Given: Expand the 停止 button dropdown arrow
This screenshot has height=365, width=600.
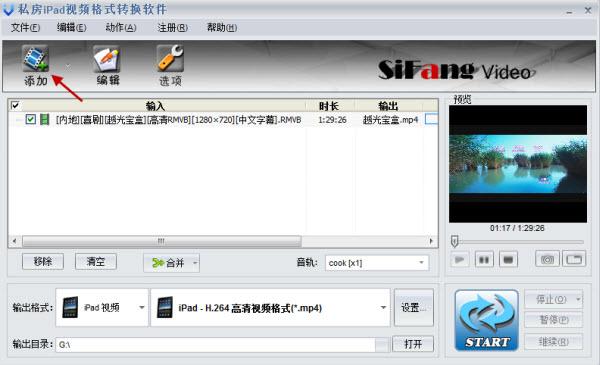Looking at the screenshot, I should click(579, 299).
